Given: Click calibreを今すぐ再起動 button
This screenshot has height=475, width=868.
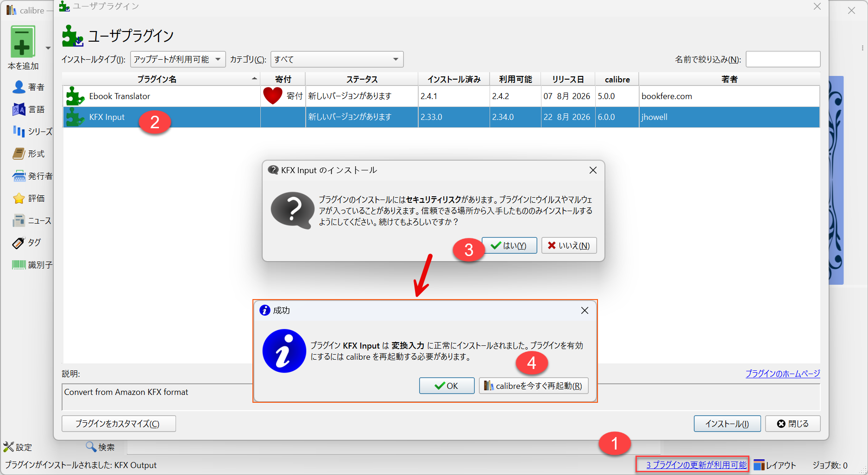Looking at the screenshot, I should tap(534, 386).
